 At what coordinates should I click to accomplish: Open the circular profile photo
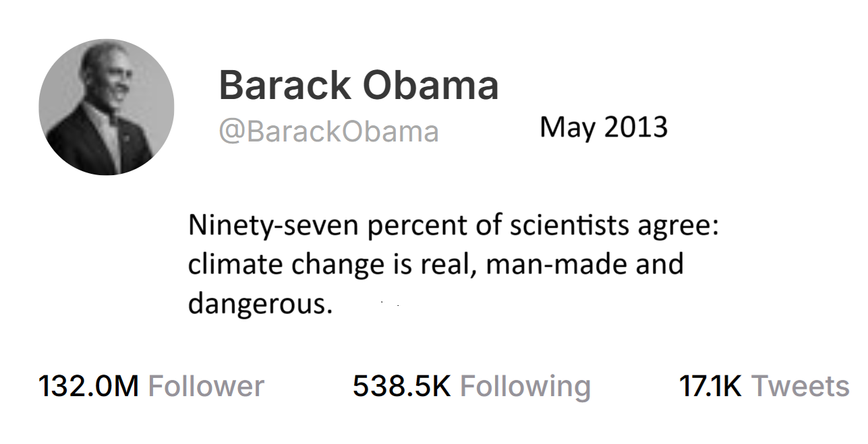tap(107, 107)
